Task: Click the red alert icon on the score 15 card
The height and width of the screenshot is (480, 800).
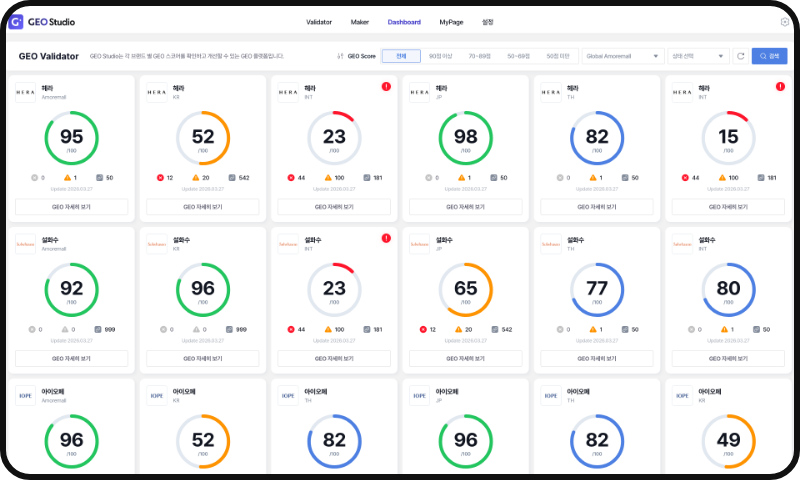Action: [780, 87]
